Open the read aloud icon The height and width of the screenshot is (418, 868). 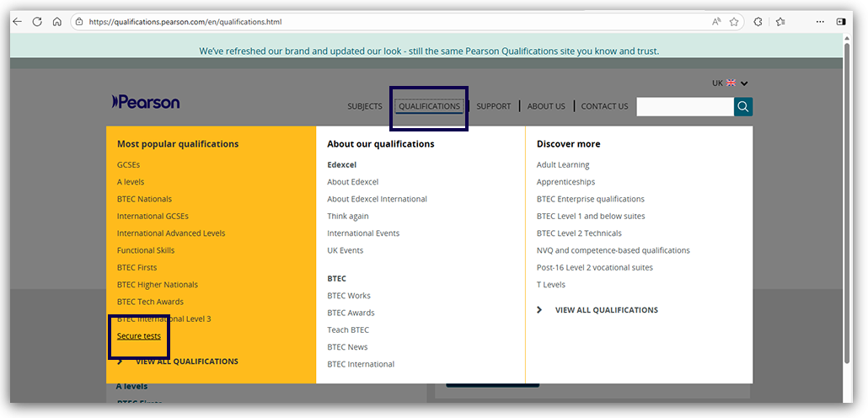click(x=716, y=22)
